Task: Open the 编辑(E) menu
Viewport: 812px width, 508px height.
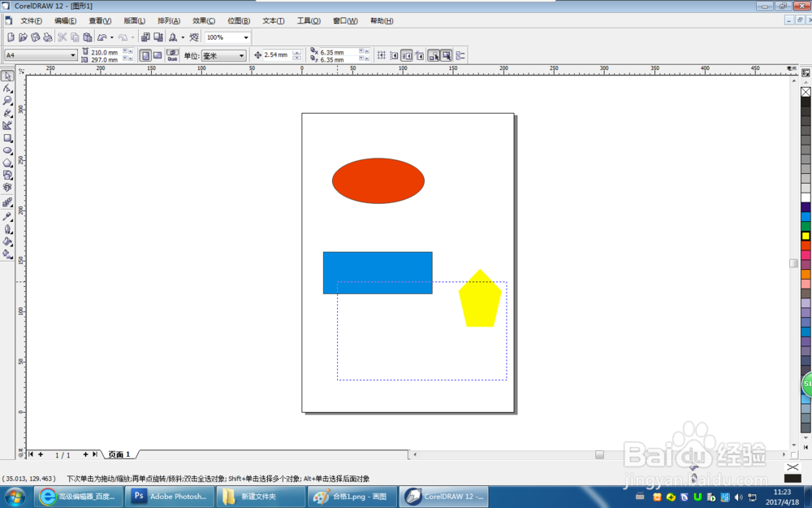Action: click(x=65, y=21)
